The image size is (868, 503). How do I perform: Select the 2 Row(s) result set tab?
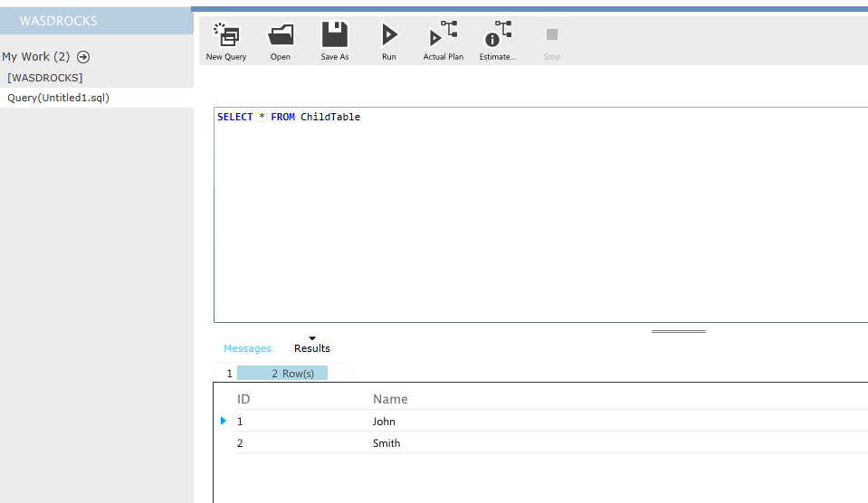(x=282, y=373)
